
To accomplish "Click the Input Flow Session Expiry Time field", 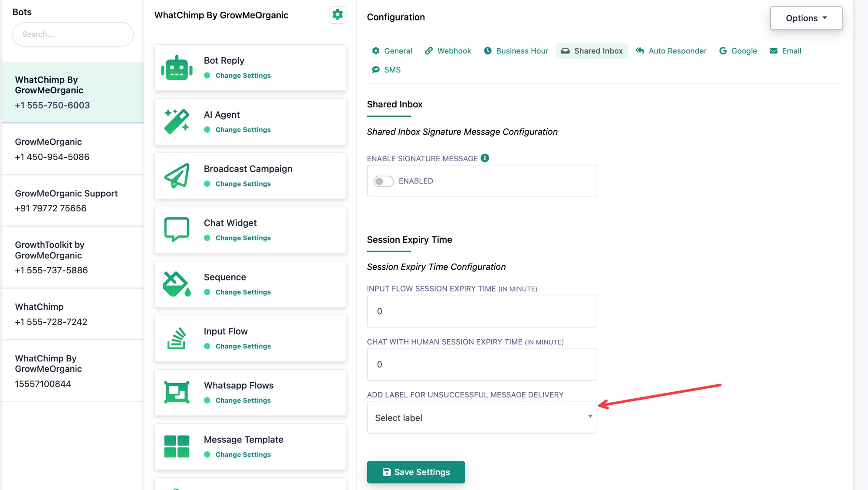I will tap(482, 311).
